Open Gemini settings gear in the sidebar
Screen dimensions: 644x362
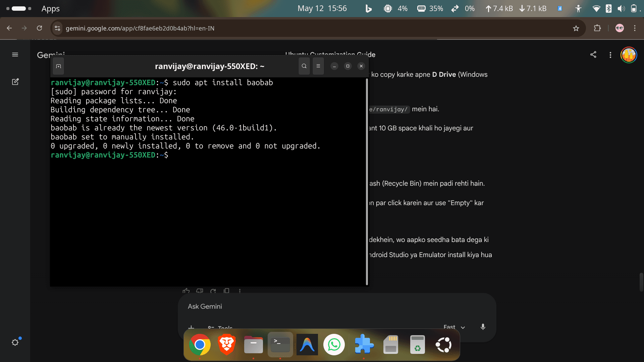pos(15,342)
